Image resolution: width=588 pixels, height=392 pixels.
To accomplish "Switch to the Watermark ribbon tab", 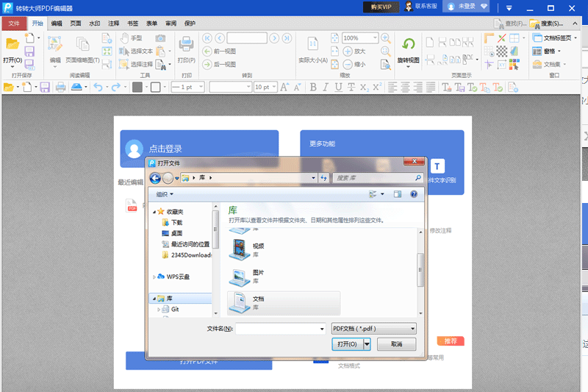I will tap(95, 24).
